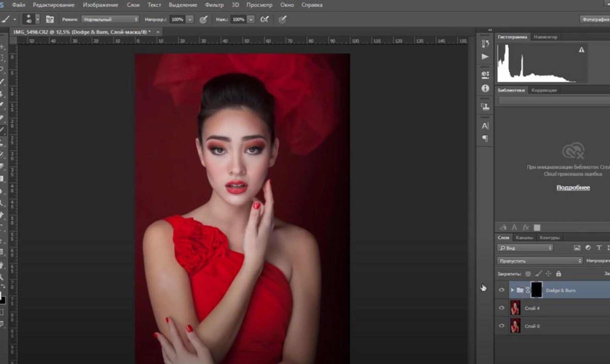Viewport: 610px width, 364px height.
Task: Toggle visibility of Слой 4
Action: [501, 308]
